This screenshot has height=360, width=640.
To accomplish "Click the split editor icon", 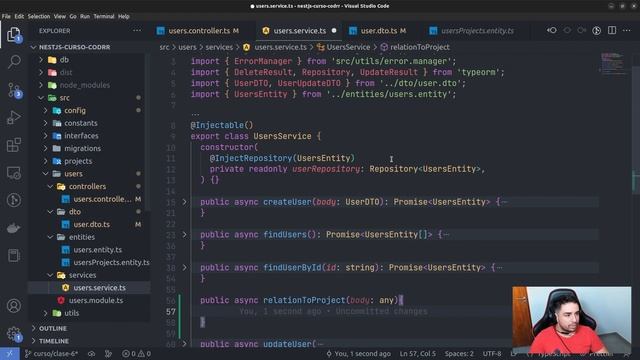I will coord(612,30).
